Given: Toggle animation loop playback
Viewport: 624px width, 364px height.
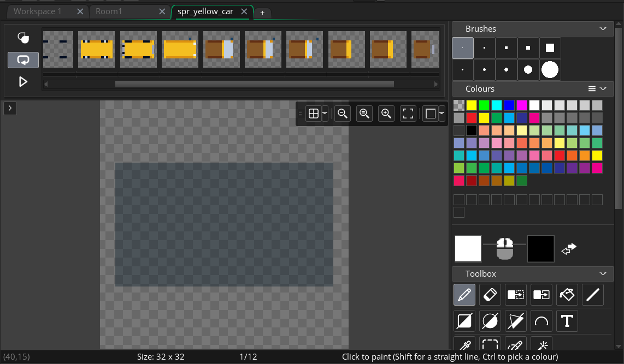Looking at the screenshot, I should click(23, 60).
